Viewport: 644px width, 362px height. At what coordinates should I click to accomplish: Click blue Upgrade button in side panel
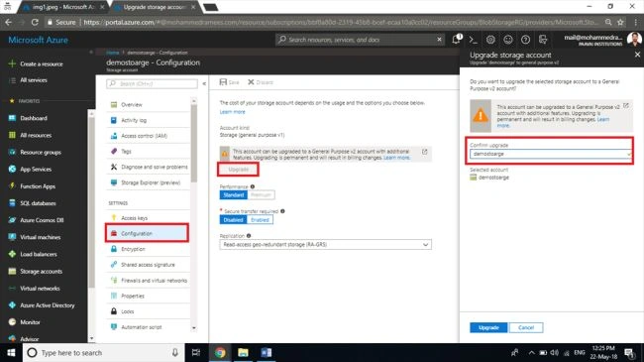point(488,327)
